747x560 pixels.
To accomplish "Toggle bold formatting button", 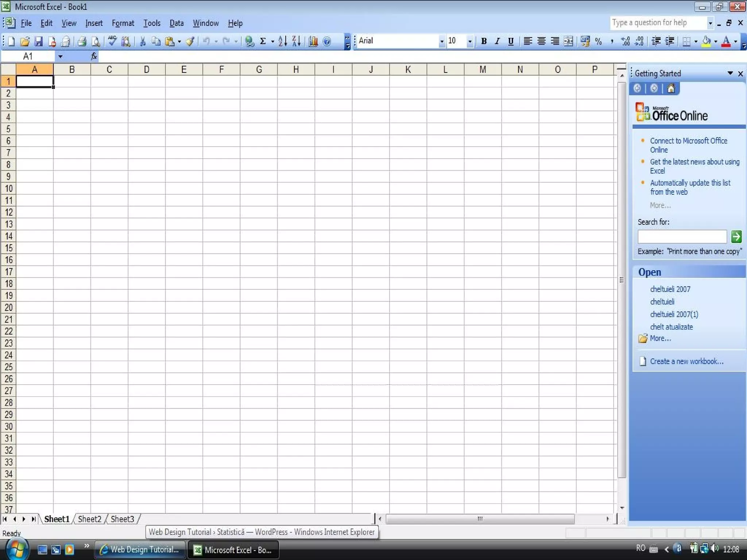I will (484, 41).
